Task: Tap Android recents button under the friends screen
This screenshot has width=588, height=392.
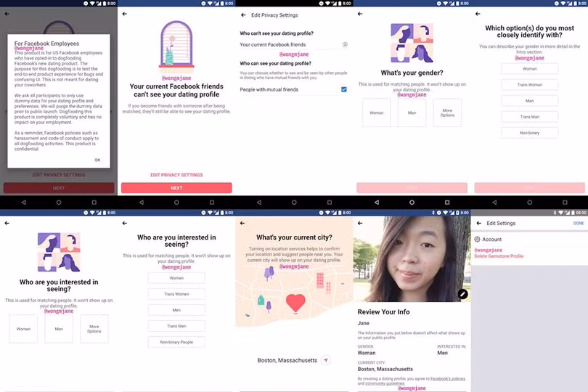Action: [212, 203]
